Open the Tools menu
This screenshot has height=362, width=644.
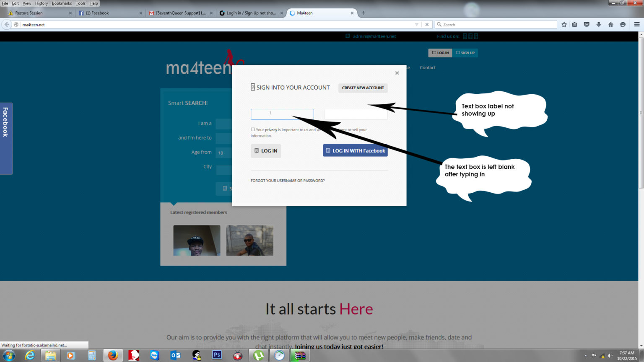pyautogui.click(x=80, y=3)
